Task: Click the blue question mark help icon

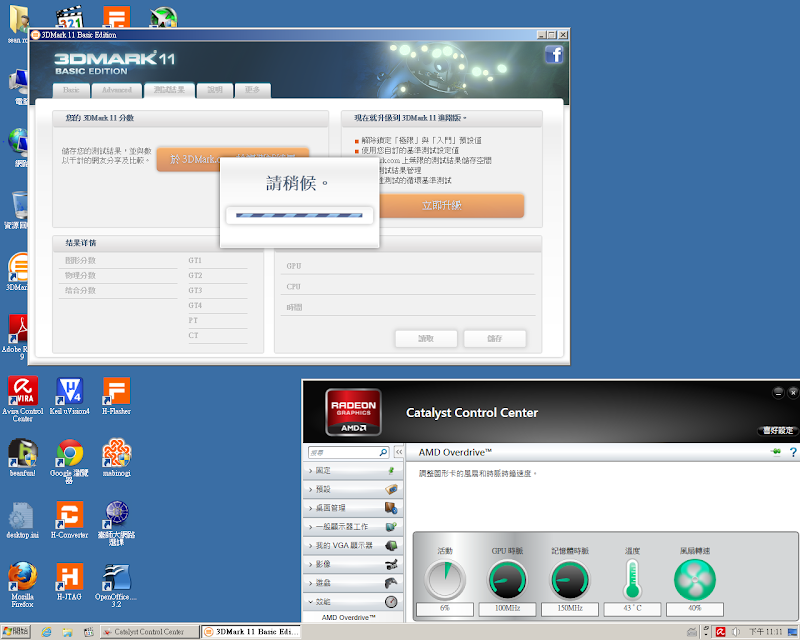Action: click(793, 452)
